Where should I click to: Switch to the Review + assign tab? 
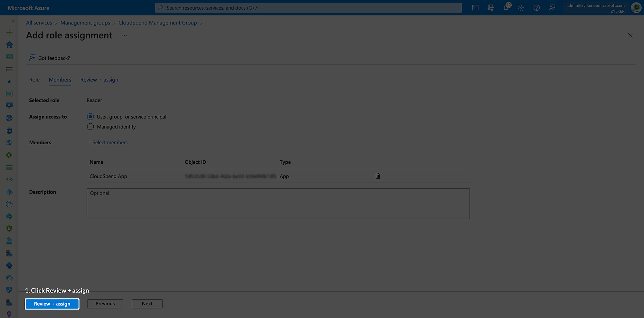point(99,80)
